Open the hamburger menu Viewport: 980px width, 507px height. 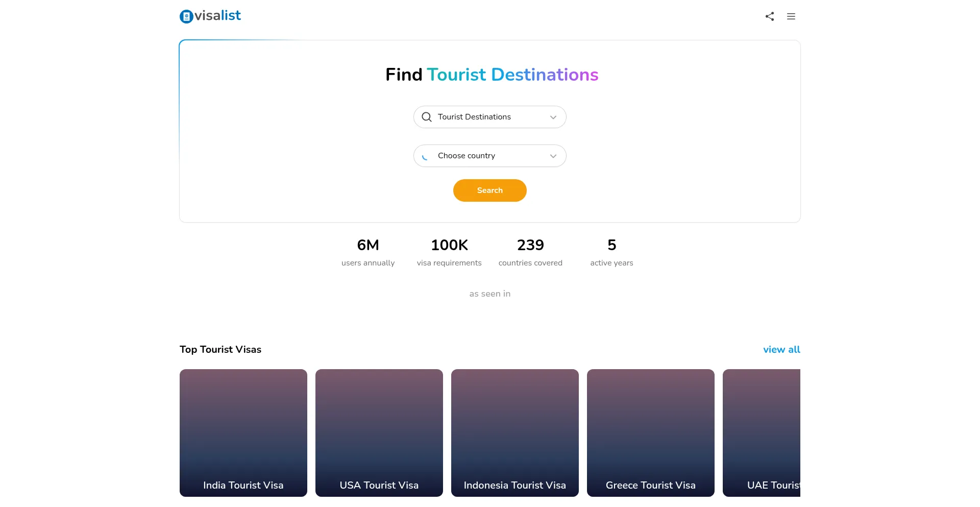click(x=791, y=16)
